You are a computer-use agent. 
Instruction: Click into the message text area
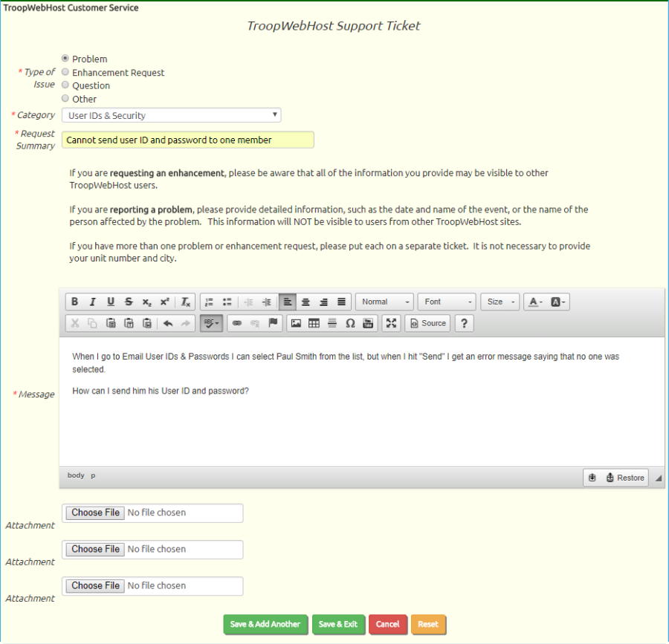(x=362, y=402)
